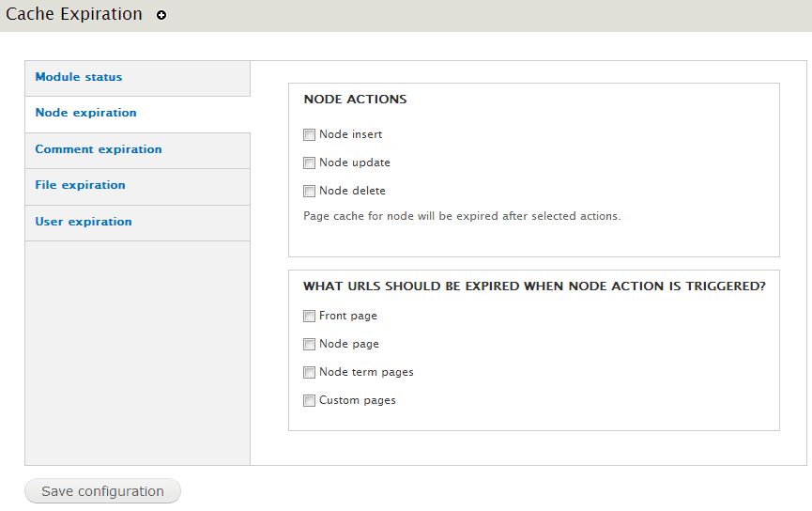Screen dimensions: 812x511
Task: Click the "Front page" label text
Action: (348, 316)
